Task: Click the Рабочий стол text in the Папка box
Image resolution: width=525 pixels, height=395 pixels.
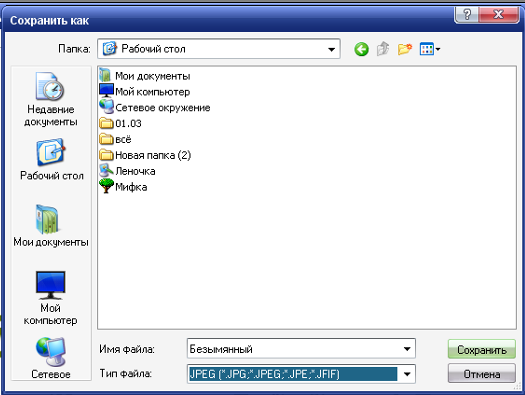Action: tap(153, 49)
